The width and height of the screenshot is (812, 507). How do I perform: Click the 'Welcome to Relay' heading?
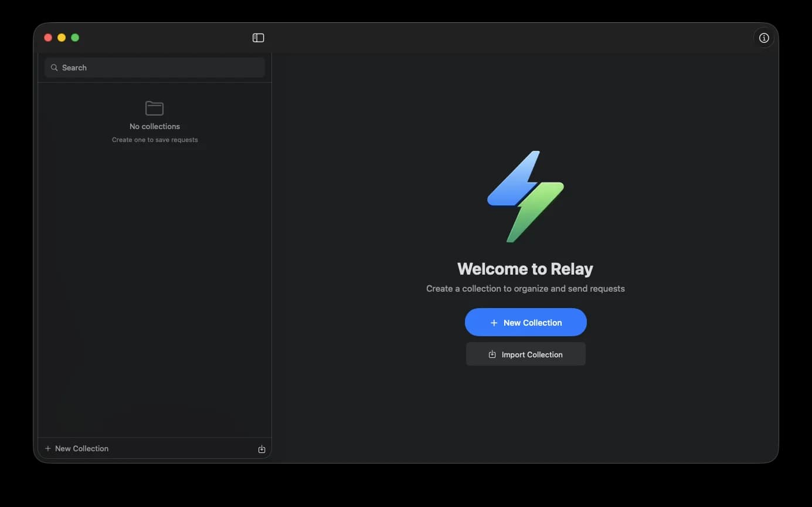[x=525, y=268]
